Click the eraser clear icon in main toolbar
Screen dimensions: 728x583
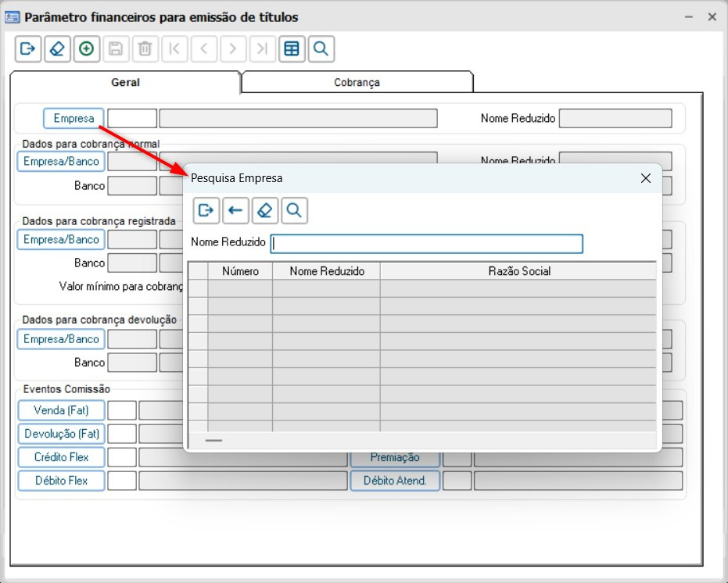tap(57, 48)
